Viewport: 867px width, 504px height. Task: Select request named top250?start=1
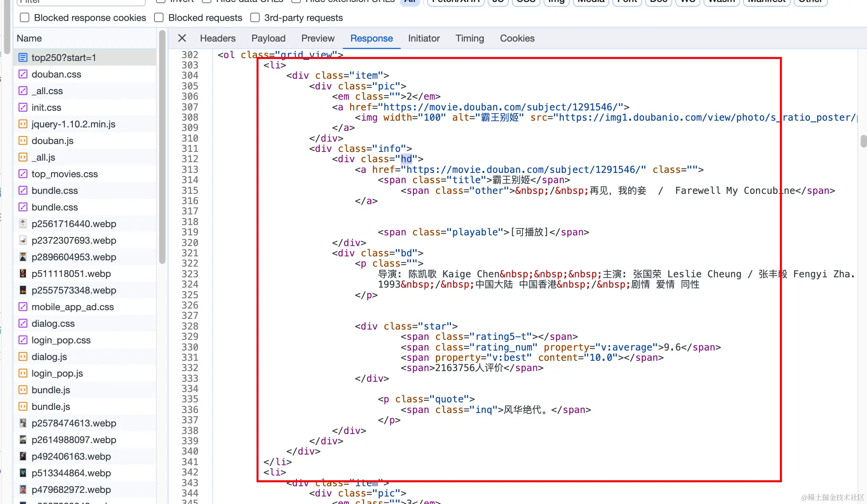tap(85, 58)
